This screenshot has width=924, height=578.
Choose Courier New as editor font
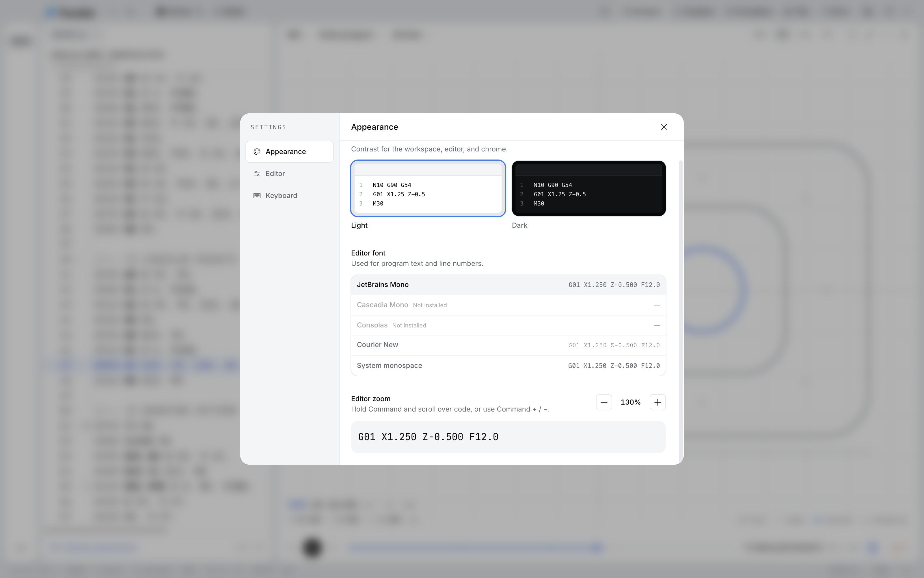pos(508,345)
